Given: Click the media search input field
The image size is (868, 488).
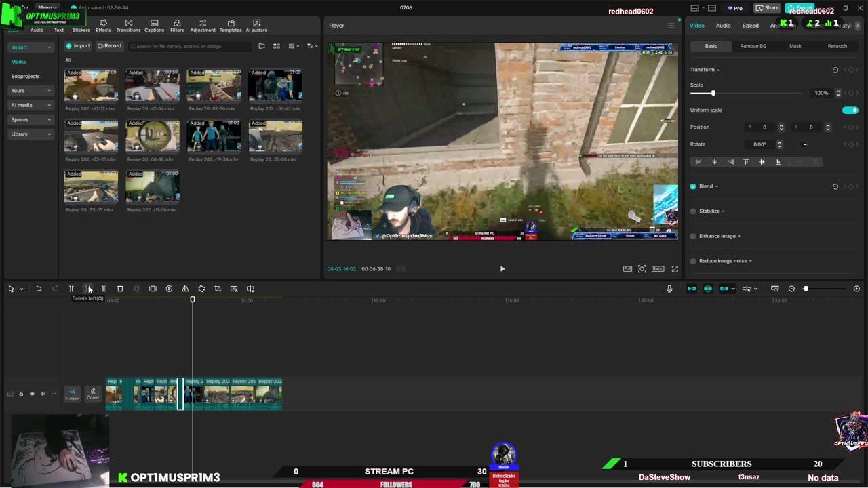Looking at the screenshot, I should pyautogui.click(x=189, y=46).
